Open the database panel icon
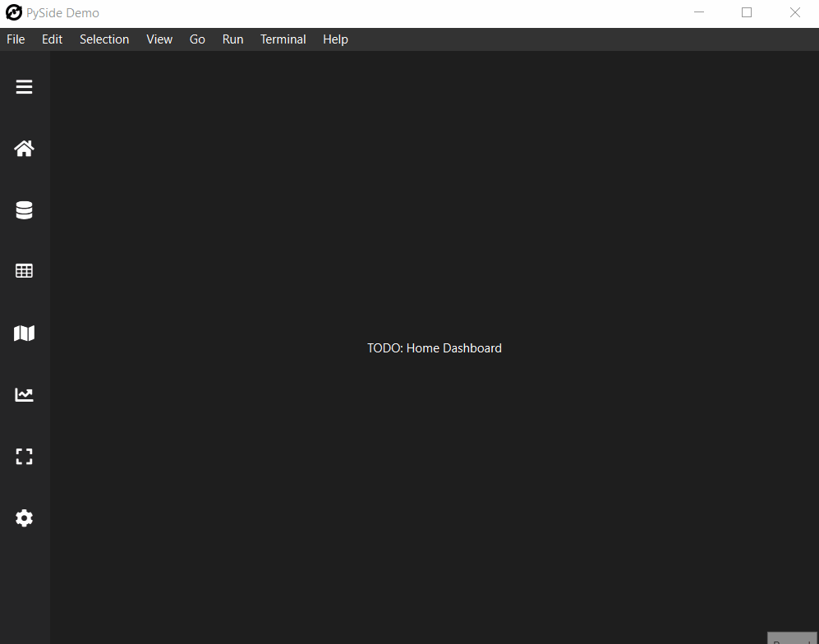819x644 pixels. click(24, 209)
